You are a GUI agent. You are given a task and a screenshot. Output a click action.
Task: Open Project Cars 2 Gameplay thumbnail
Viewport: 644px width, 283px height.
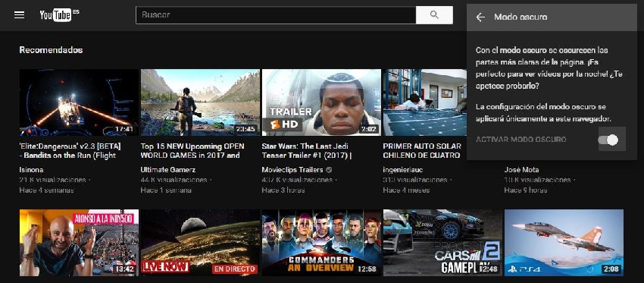[x=442, y=243]
